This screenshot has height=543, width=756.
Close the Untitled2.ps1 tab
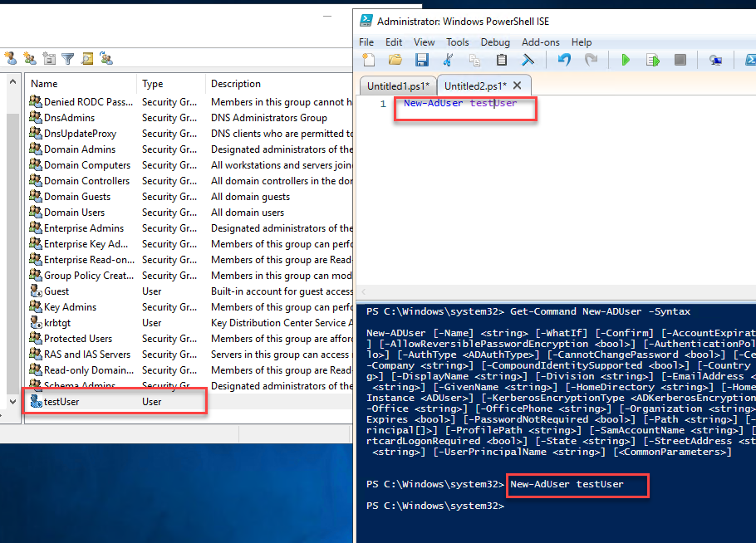click(x=517, y=86)
